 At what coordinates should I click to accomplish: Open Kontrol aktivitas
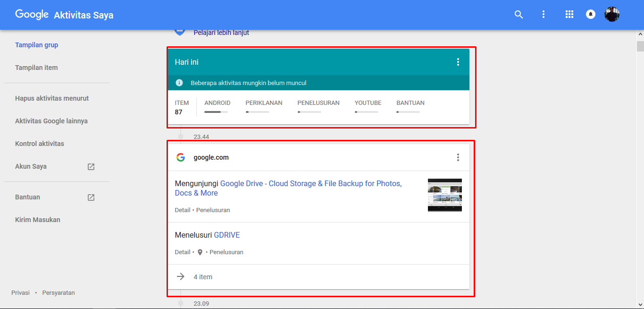[40, 144]
